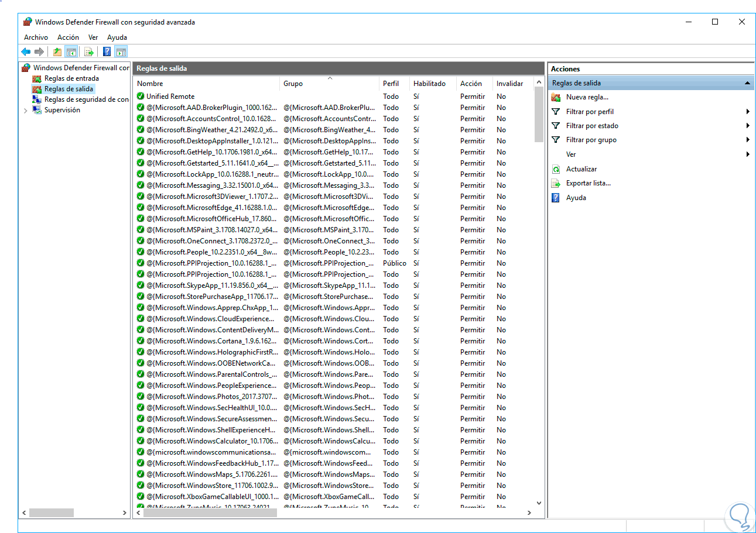Screen dimensions: 756x533
Task: Go up one level using the toolbar icon
Action: click(x=57, y=52)
